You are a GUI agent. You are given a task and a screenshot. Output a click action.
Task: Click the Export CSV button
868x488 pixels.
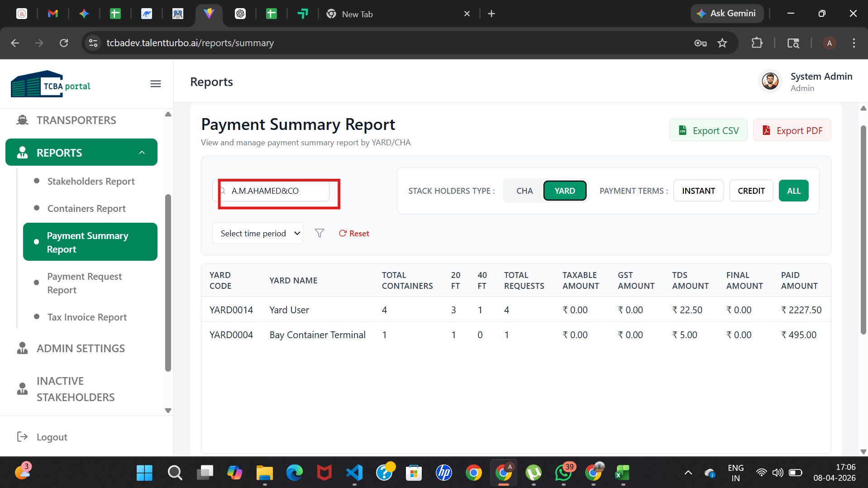point(708,130)
